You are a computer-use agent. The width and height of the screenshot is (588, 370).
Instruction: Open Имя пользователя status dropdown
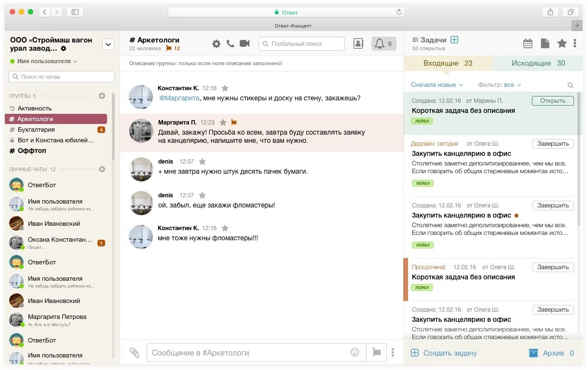(x=43, y=61)
